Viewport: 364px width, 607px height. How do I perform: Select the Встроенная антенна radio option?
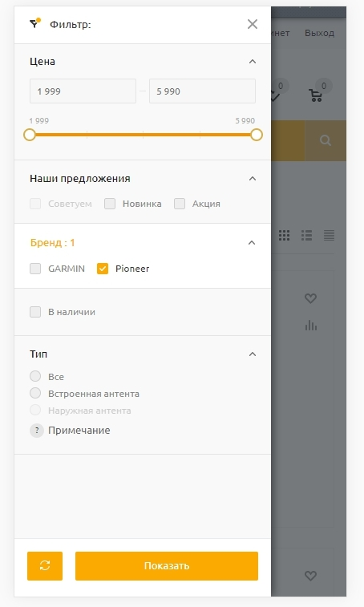[35, 394]
